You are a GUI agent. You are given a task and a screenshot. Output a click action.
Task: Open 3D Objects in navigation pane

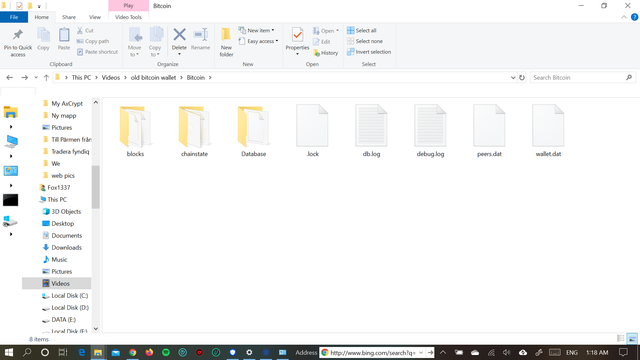(x=66, y=211)
